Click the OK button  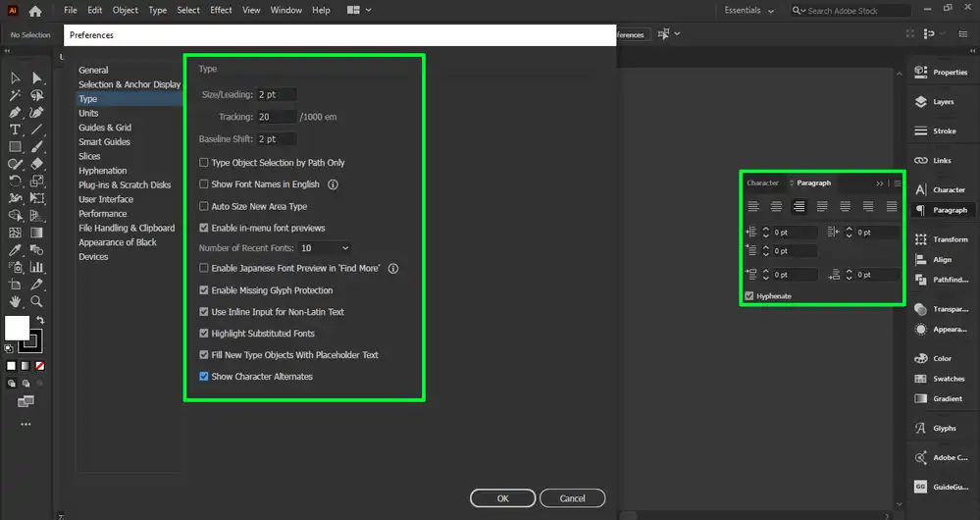click(x=502, y=498)
